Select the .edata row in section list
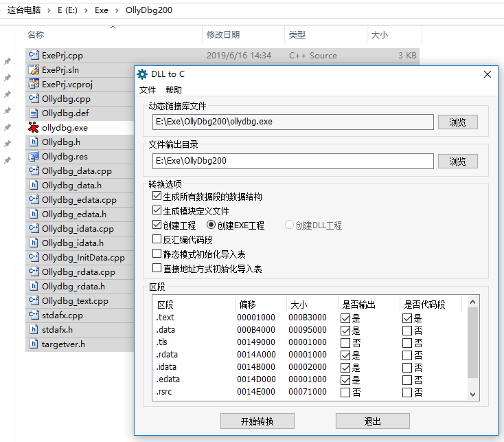 pos(310,380)
